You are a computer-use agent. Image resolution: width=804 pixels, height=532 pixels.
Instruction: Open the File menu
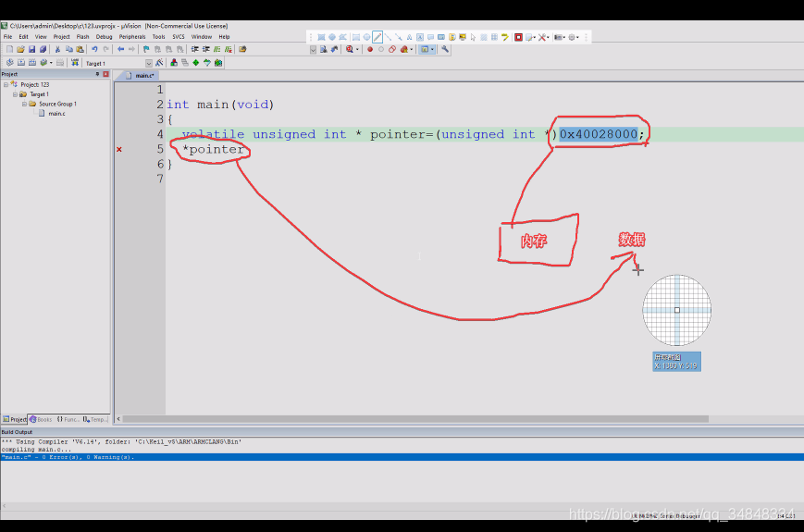[x=7, y=37]
